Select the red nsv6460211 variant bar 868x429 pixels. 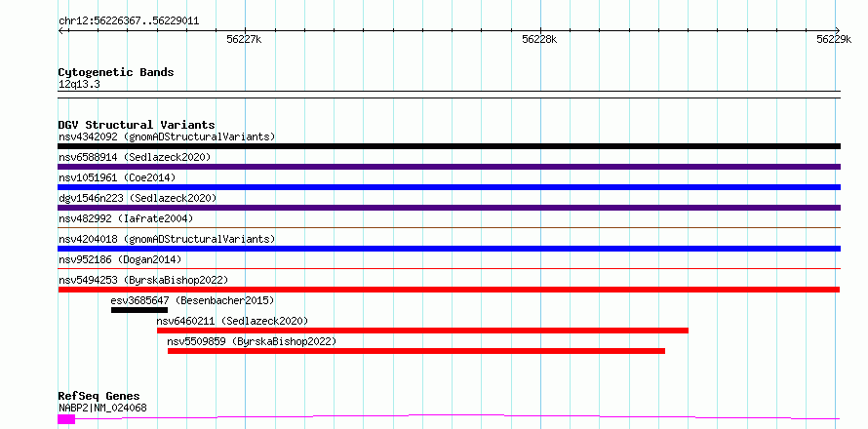422,331
